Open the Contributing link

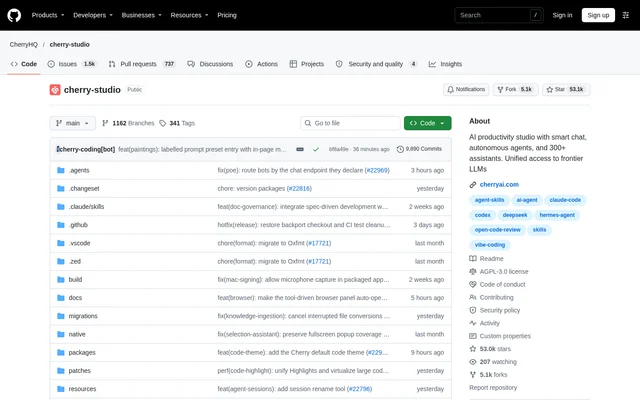point(491,297)
